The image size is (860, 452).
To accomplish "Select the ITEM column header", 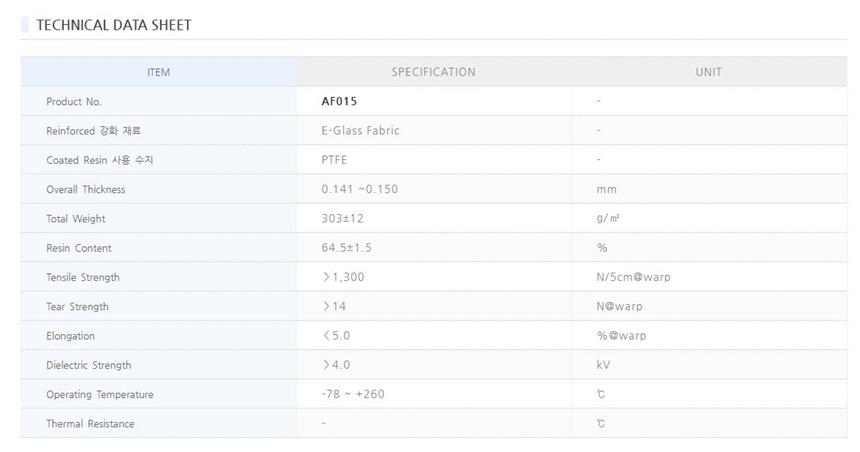I will 158,72.
